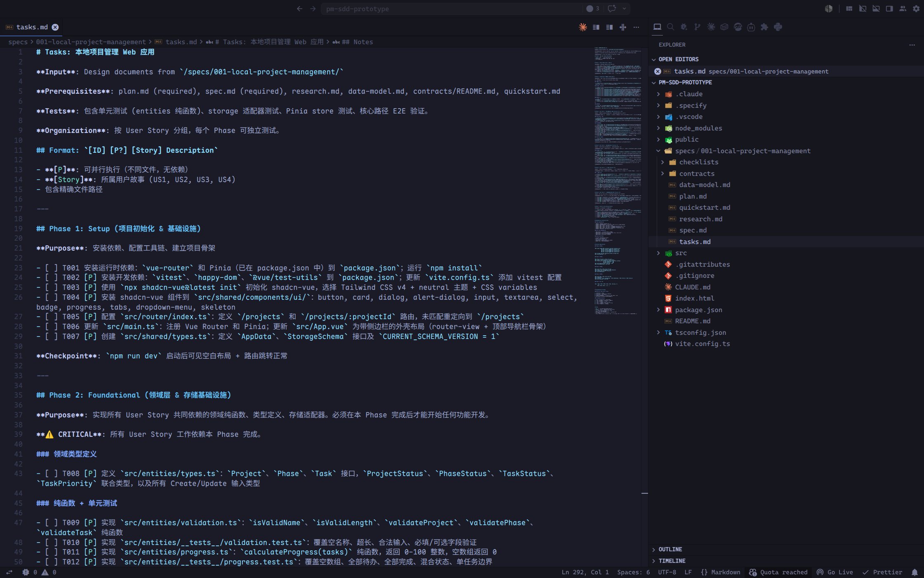Viewport: 924px width, 578px height.
Task: Click the errors and warnings count in the status bar
Action: pyautogui.click(x=40, y=572)
